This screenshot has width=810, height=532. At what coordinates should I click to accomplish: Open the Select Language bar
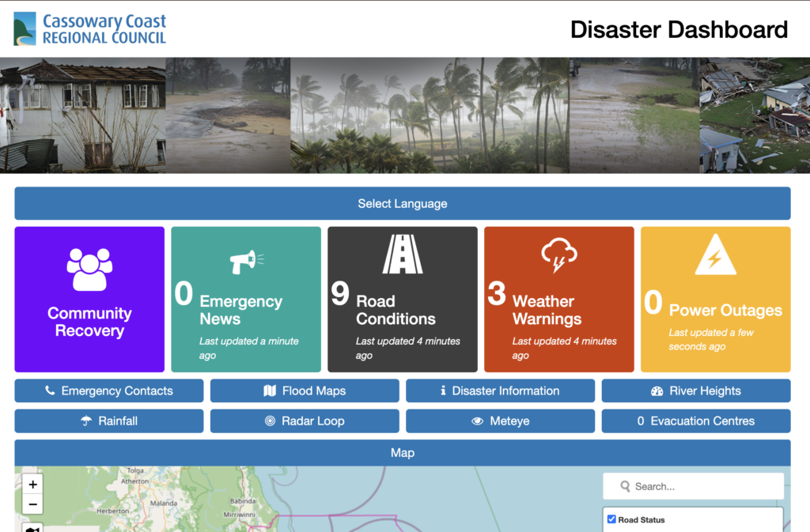[x=403, y=203]
